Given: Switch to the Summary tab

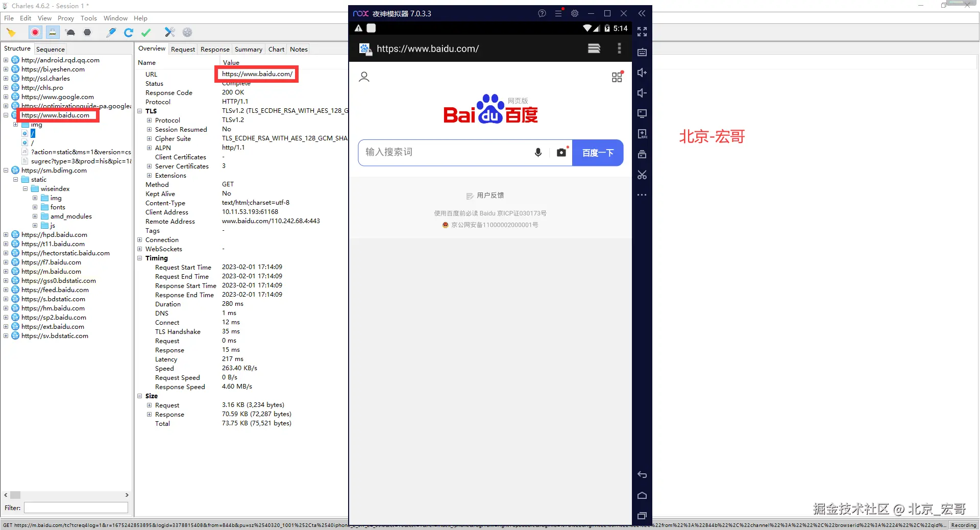Looking at the screenshot, I should click(249, 49).
